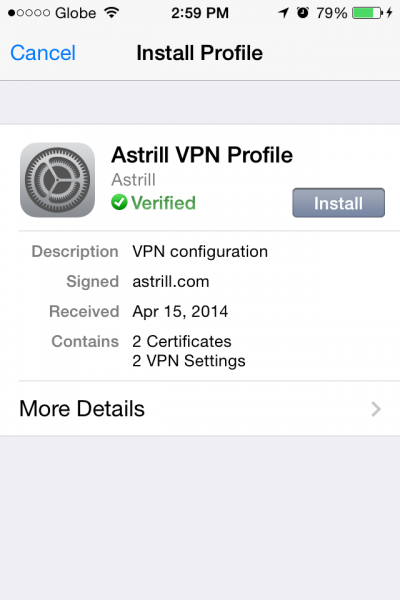Tap the Verified status text
Screen dimensions: 400x600
163,203
